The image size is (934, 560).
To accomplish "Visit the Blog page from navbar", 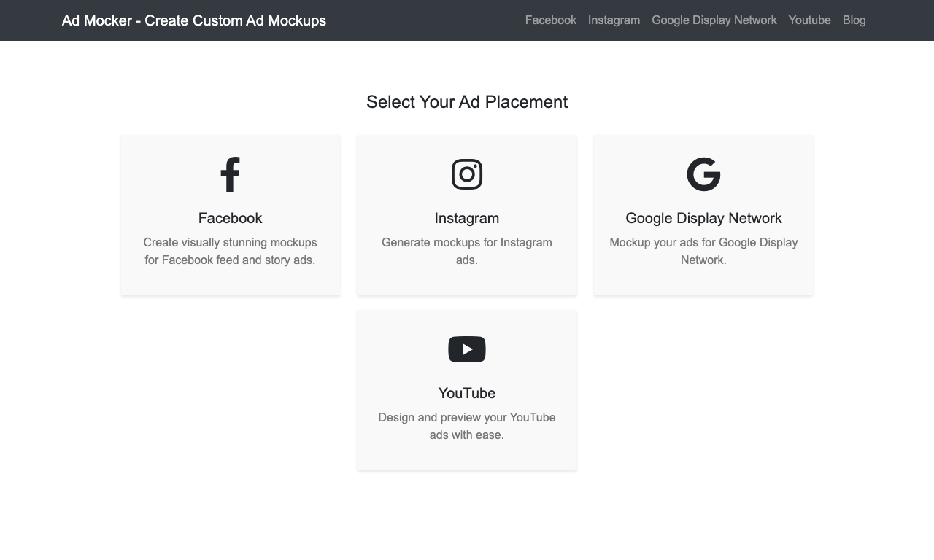I will [854, 20].
